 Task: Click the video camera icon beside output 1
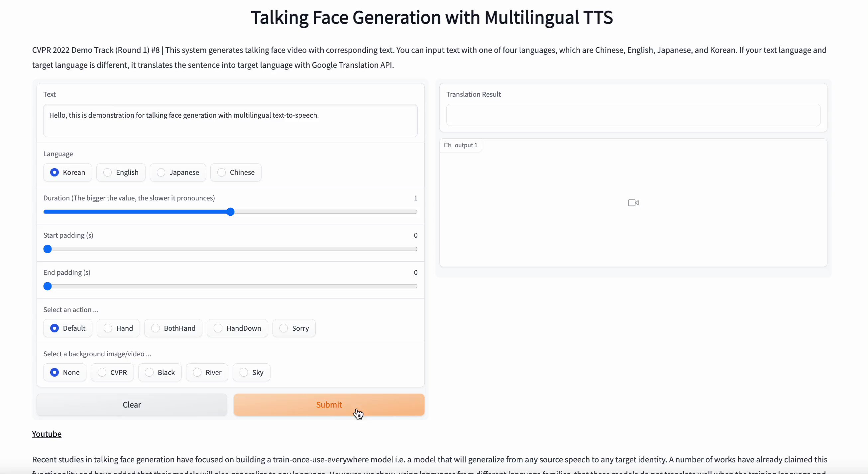(x=448, y=145)
